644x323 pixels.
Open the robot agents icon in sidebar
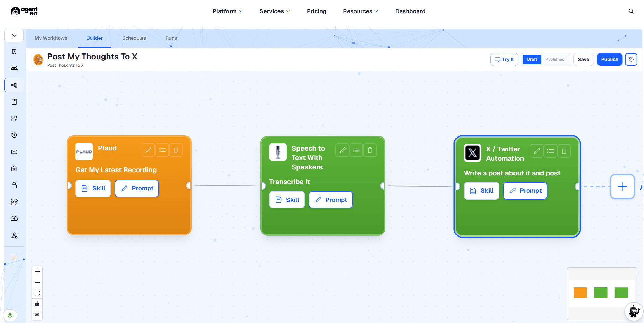click(x=14, y=68)
